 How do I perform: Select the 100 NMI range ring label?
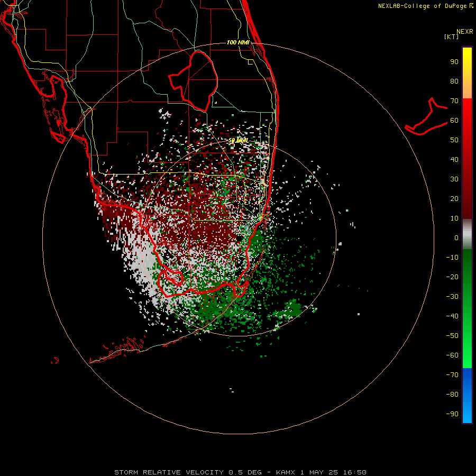[238, 42]
